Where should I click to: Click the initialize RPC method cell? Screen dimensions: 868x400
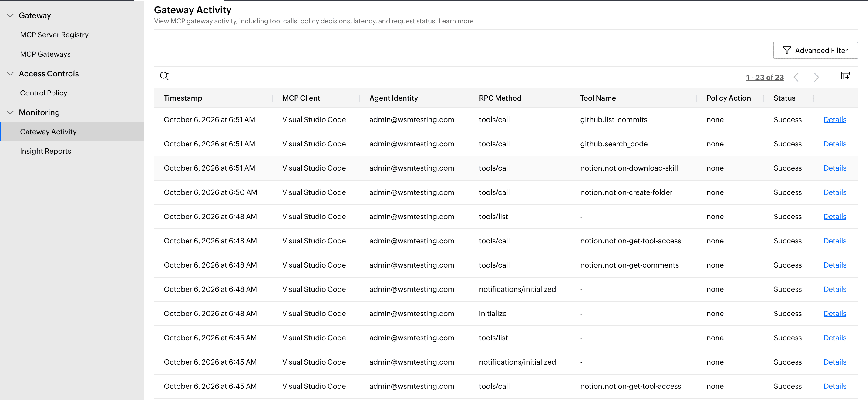(x=492, y=313)
